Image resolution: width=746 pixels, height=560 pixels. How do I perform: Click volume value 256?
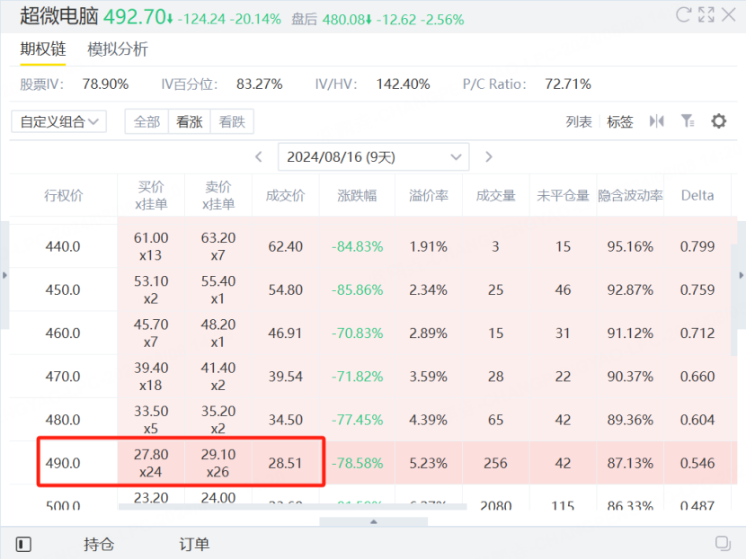(496, 463)
